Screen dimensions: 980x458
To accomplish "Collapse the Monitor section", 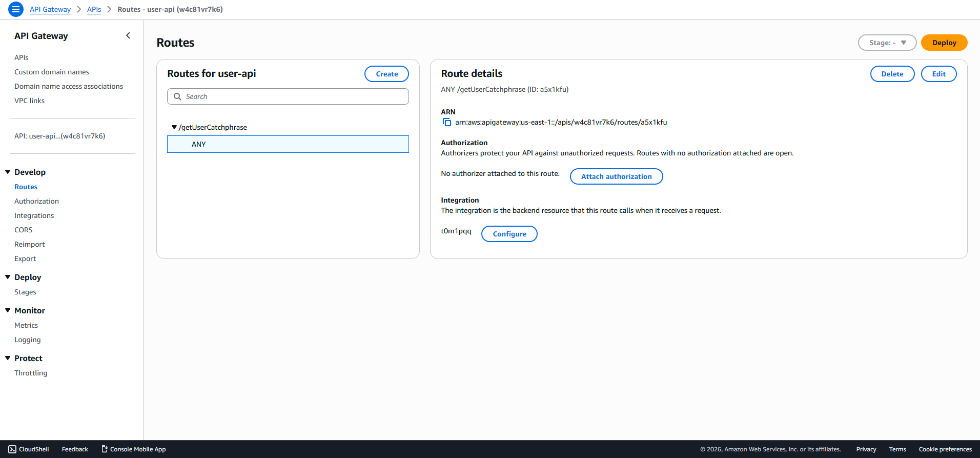I will [8, 310].
